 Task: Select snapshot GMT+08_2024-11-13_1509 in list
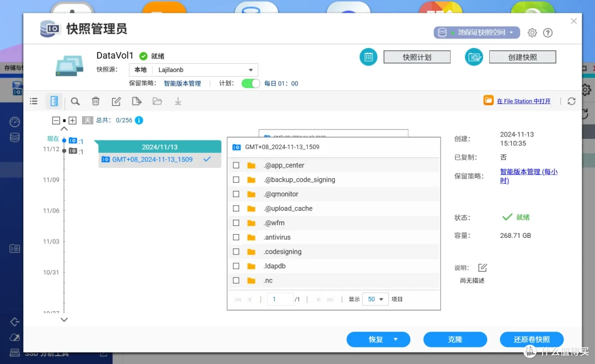[x=160, y=160]
